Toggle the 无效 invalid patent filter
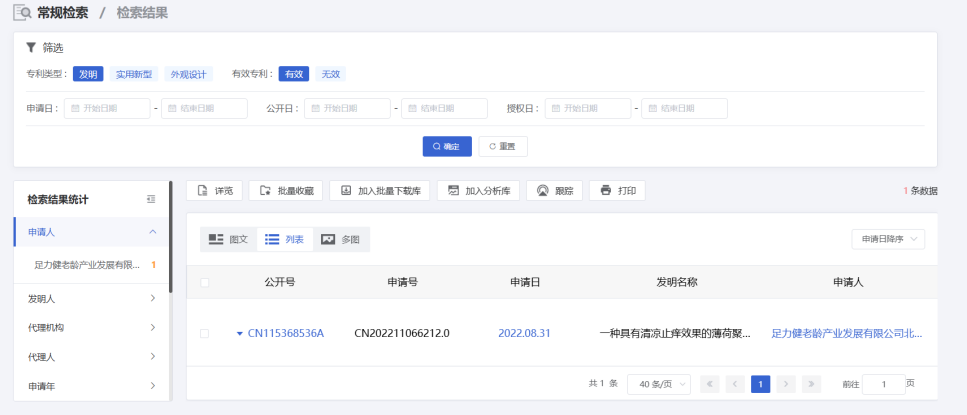The image size is (967, 415). pyautogui.click(x=329, y=74)
